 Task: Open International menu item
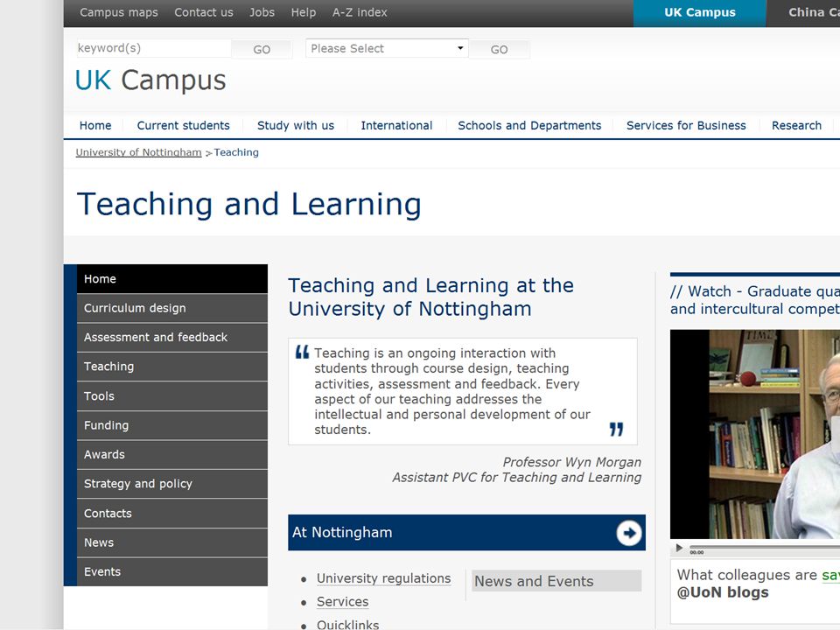click(396, 125)
